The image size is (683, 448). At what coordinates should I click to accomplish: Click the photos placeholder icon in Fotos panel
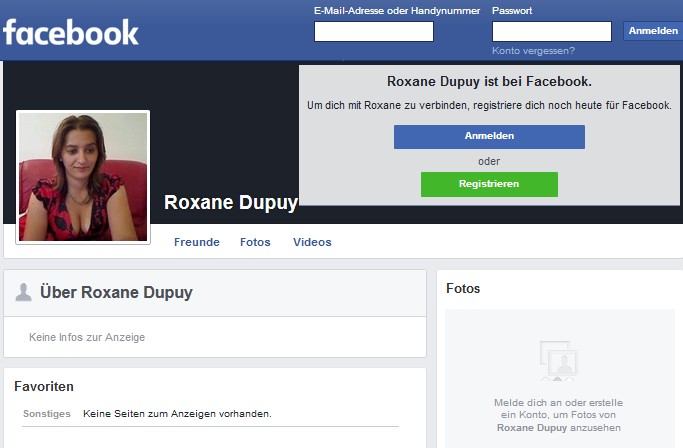(558, 361)
